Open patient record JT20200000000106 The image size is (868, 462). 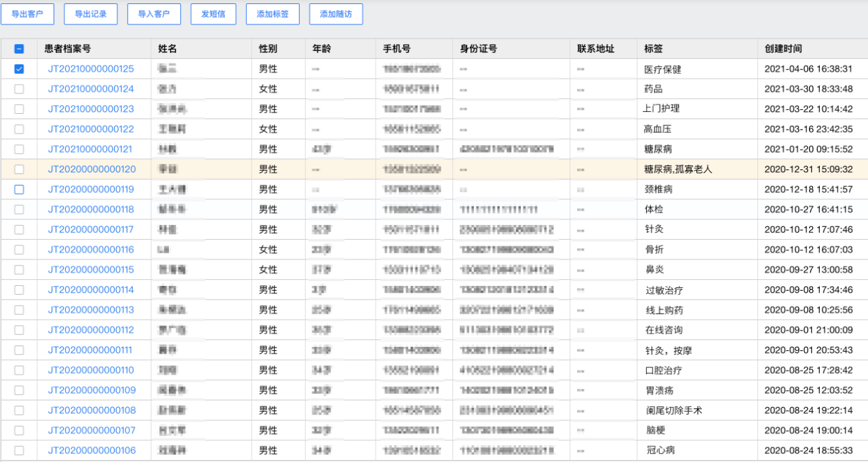click(x=92, y=450)
